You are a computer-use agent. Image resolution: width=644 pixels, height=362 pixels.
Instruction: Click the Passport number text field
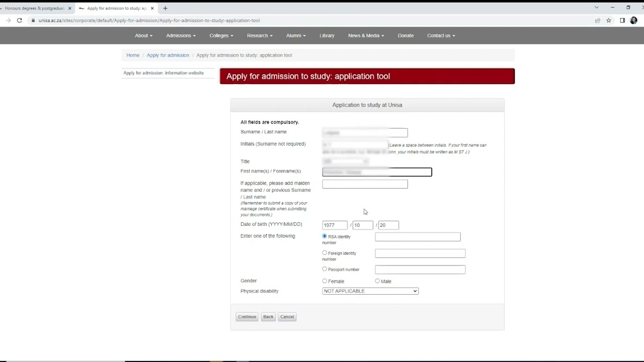(x=420, y=269)
